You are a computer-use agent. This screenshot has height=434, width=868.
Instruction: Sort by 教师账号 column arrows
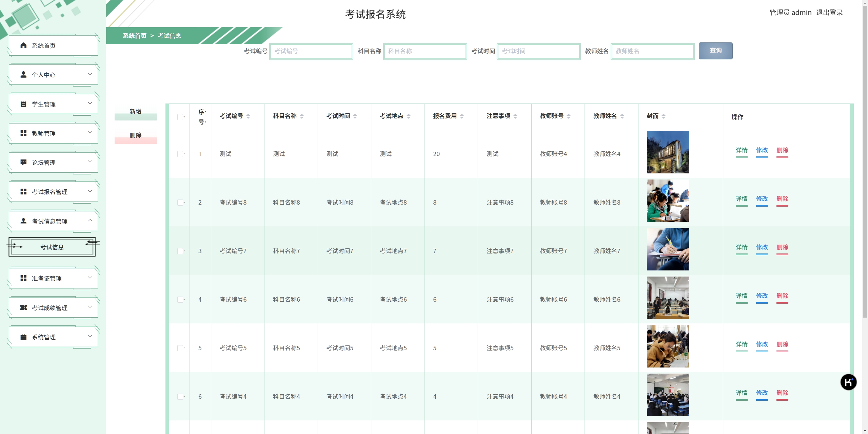click(x=569, y=116)
